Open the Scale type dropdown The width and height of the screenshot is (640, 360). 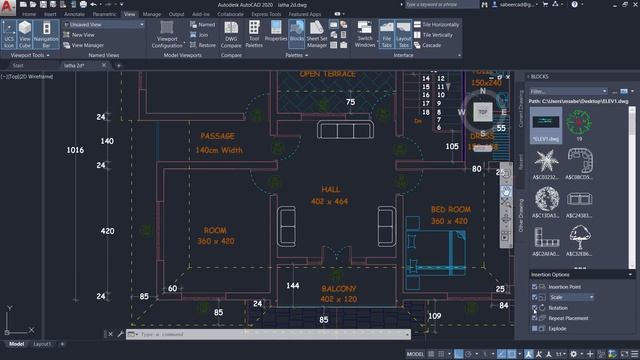(x=571, y=297)
